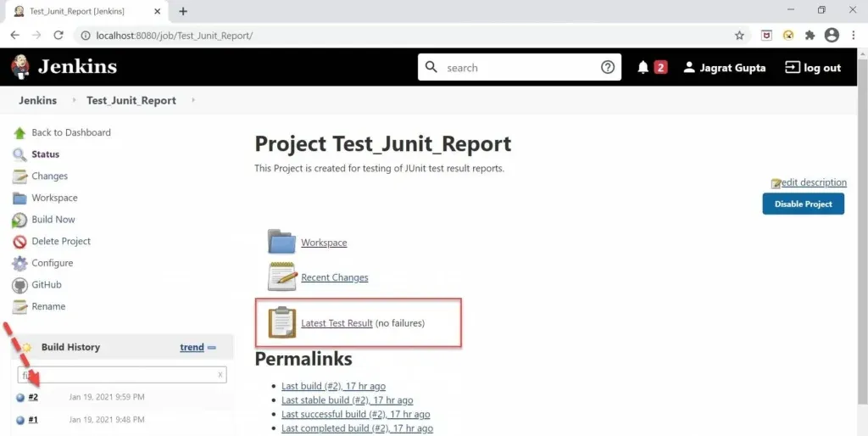Expand breadcrumb arrow after Test_Junit_Report
Image resolution: width=868 pixels, height=436 pixels.
coord(193,100)
